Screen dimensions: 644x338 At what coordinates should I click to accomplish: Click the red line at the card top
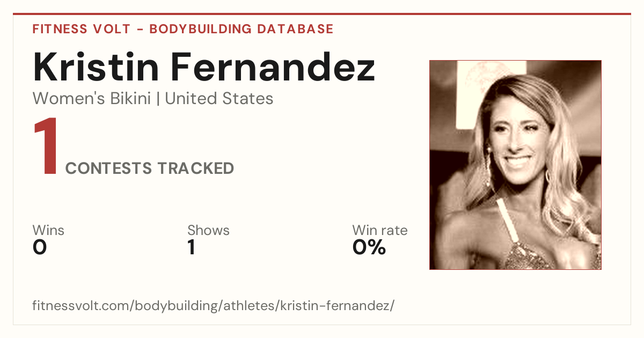[322, 14]
